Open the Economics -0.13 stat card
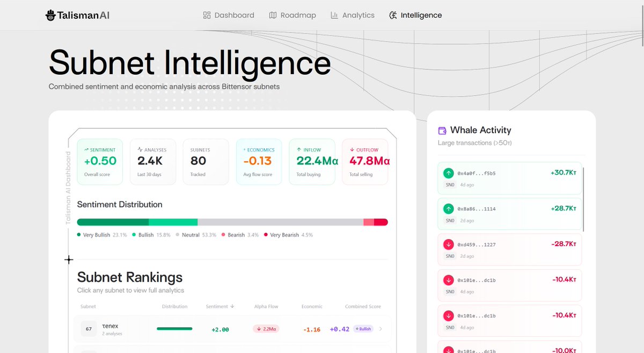Viewport: 644px width, 353px height. [x=259, y=162]
